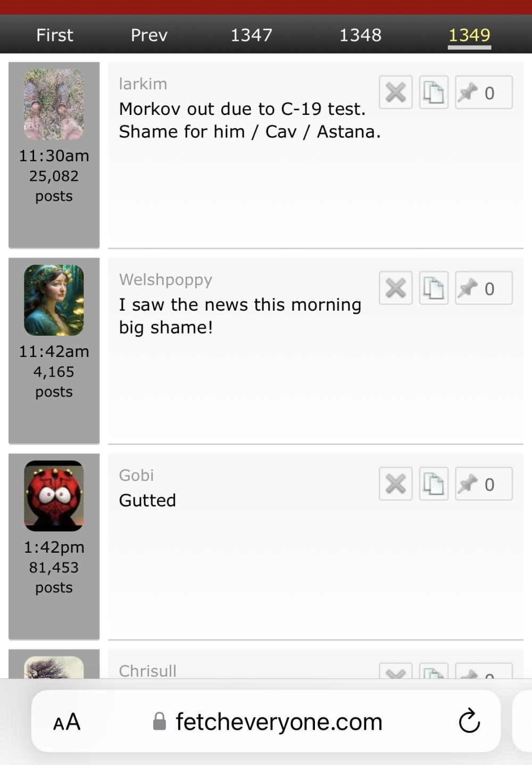Copy Gobi's post with the pages icon
Screen dimensions: 532x765
coord(434,484)
